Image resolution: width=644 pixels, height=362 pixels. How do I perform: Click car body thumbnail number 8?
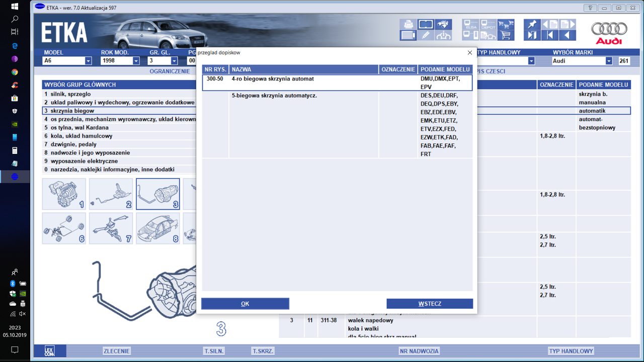158,228
